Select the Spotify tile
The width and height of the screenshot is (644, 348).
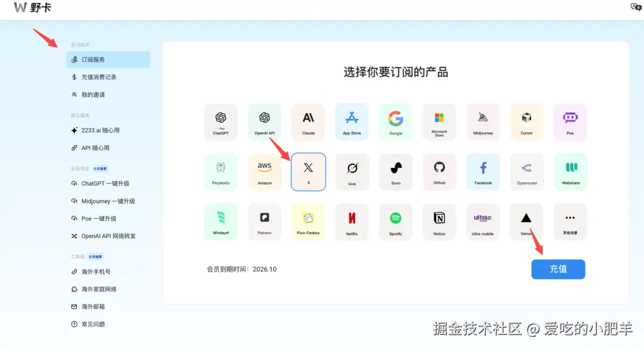point(395,222)
